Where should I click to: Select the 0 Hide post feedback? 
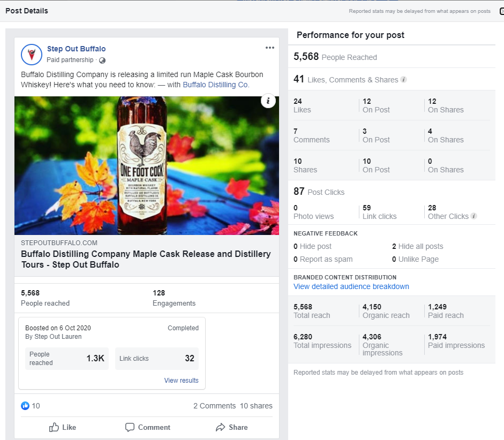(x=312, y=246)
